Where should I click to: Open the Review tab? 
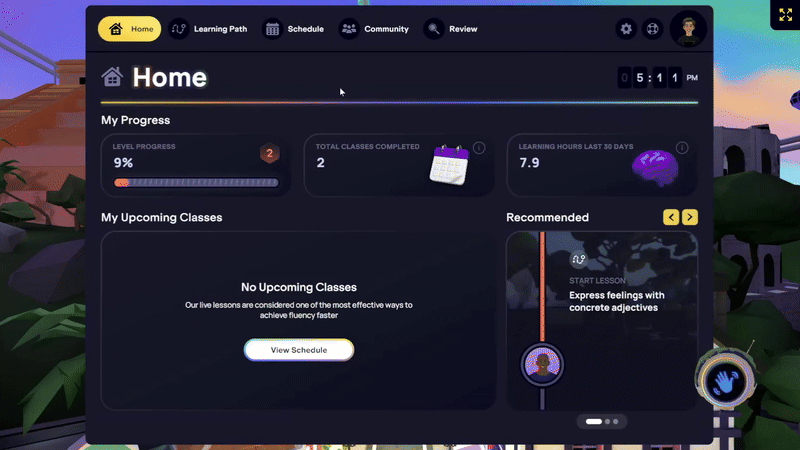[451, 29]
